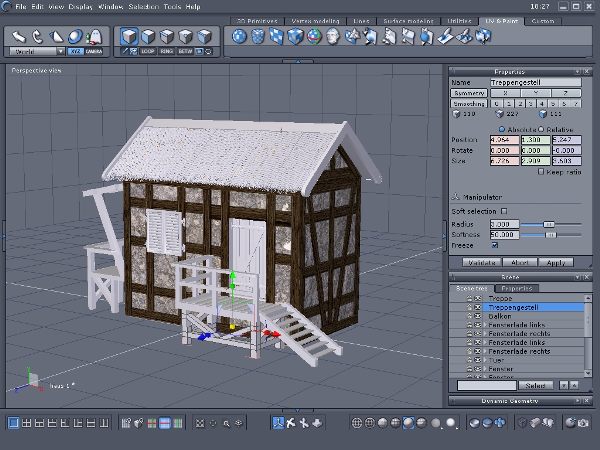
Task: Switch to single viewport layout
Action: tap(13, 423)
